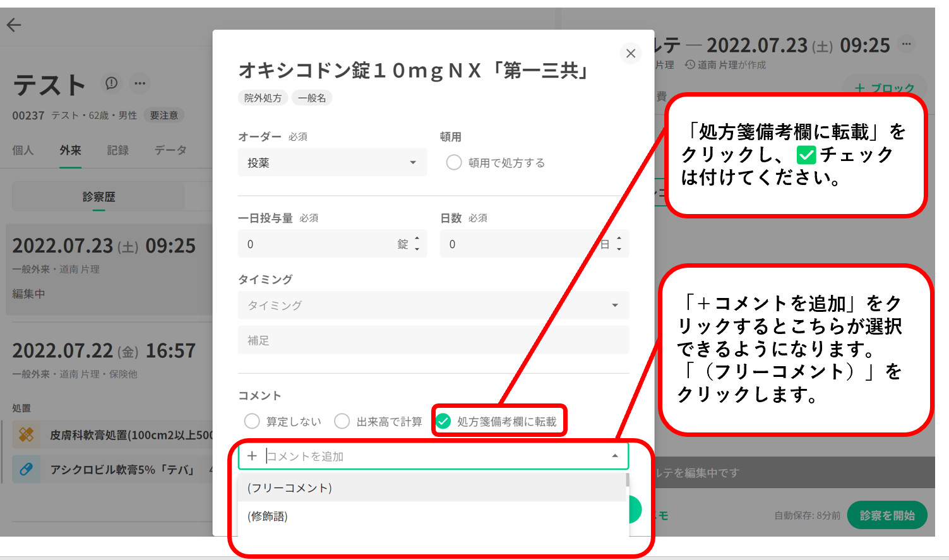This screenshot has width=949, height=560.
Task: Select the 頓用で処方する radio button
Action: pyautogui.click(x=454, y=162)
